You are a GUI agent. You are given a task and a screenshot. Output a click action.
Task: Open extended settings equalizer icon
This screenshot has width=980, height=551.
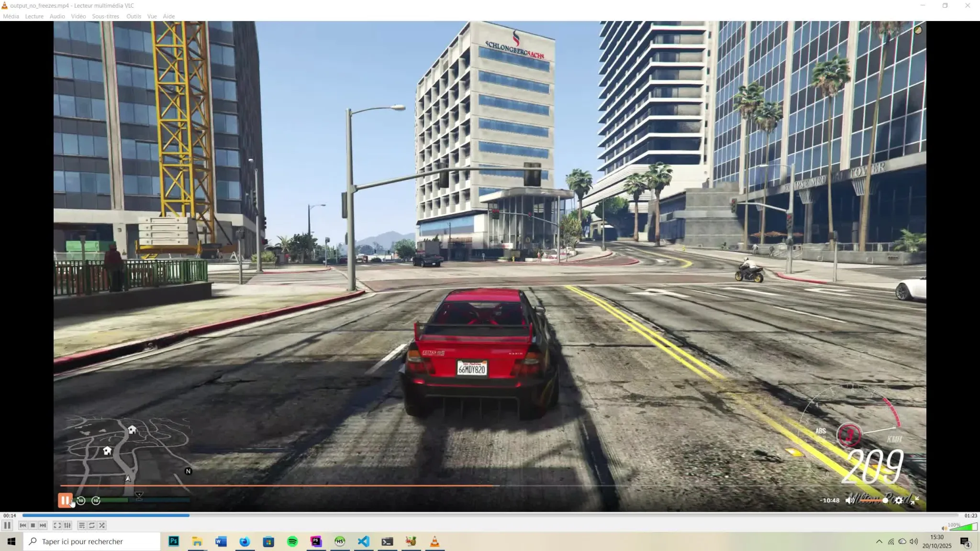67,525
